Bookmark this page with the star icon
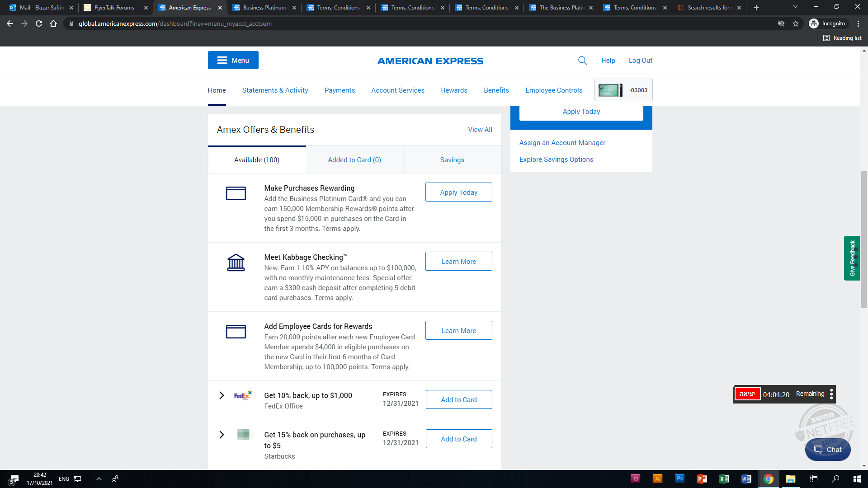 coord(796,23)
